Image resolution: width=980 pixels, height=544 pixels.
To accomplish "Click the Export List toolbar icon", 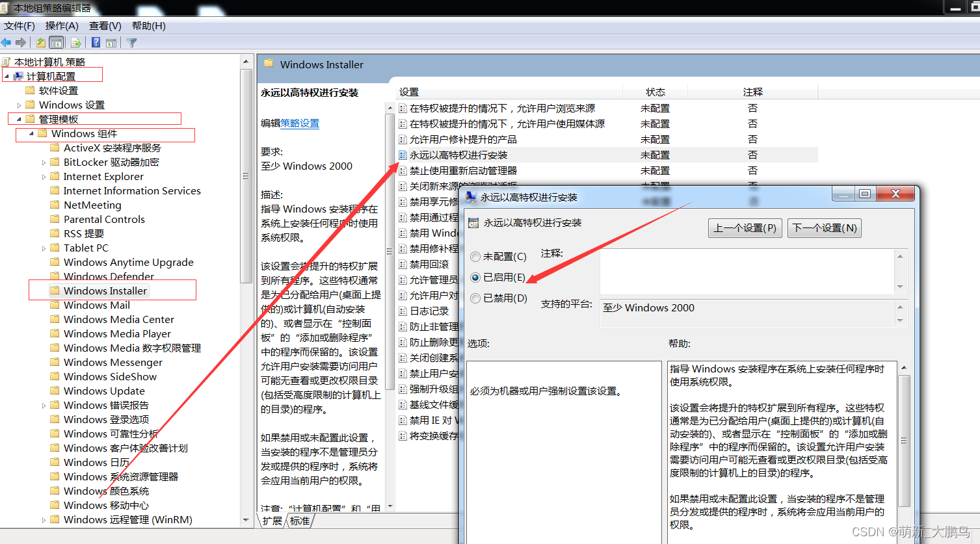I will 76,43.
